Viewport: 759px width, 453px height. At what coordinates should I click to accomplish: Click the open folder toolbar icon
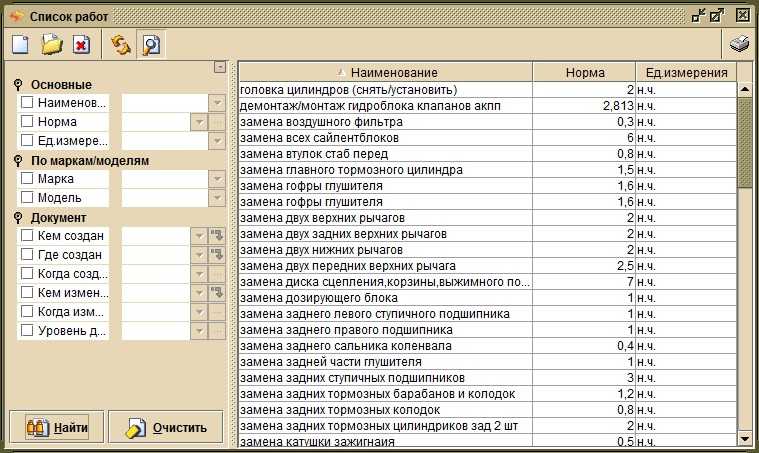[51, 44]
